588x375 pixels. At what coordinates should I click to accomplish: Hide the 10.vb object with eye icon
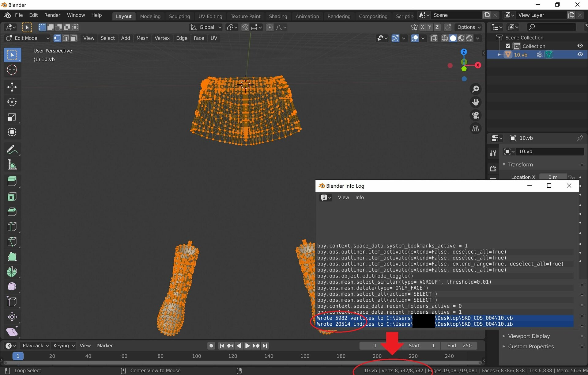click(580, 54)
